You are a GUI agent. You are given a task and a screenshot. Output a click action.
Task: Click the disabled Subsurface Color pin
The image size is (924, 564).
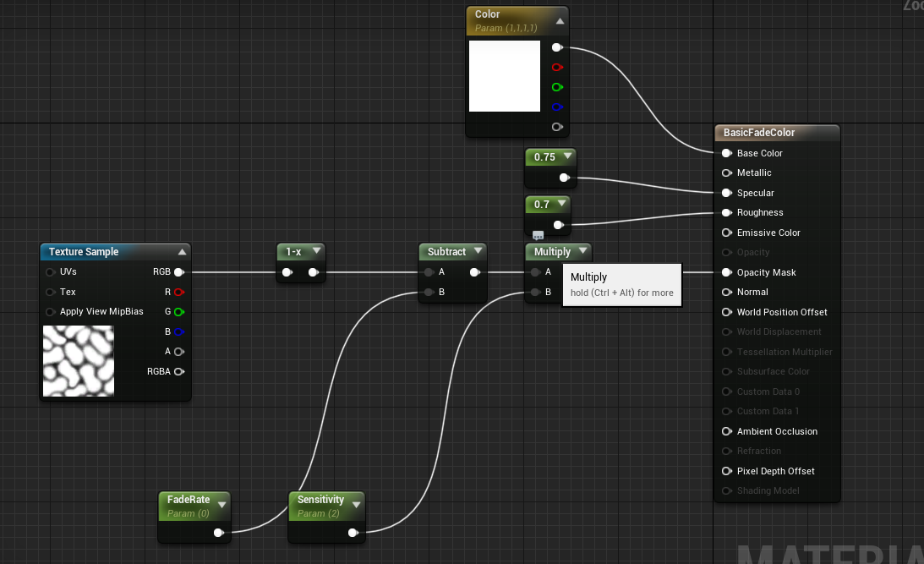pyautogui.click(x=726, y=371)
